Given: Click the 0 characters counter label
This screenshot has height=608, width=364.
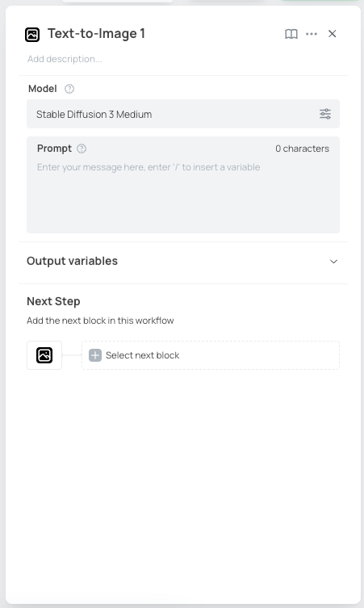Looking at the screenshot, I should point(303,149).
